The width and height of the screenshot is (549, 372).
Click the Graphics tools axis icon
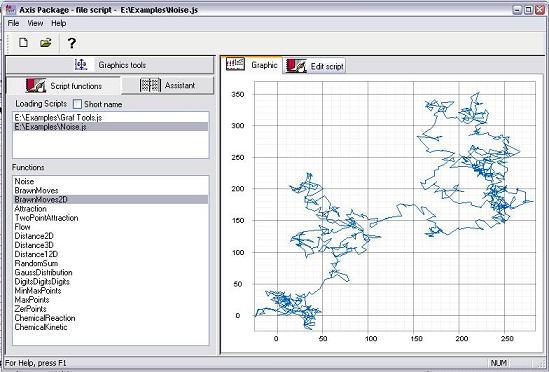pos(81,64)
